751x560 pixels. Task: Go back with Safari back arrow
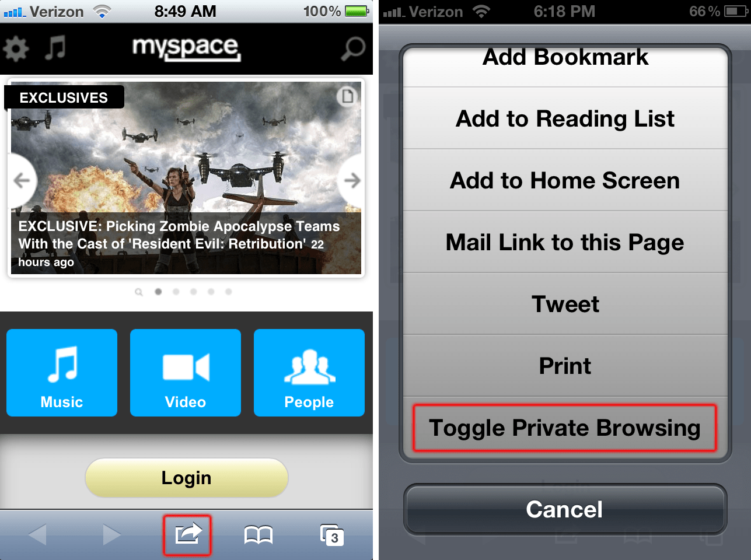click(x=38, y=534)
